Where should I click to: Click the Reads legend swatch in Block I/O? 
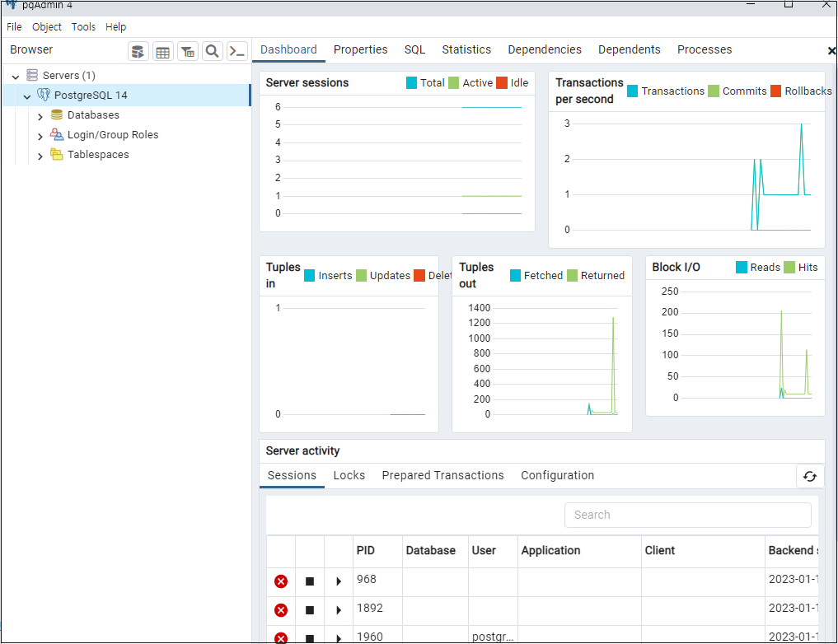click(x=742, y=268)
